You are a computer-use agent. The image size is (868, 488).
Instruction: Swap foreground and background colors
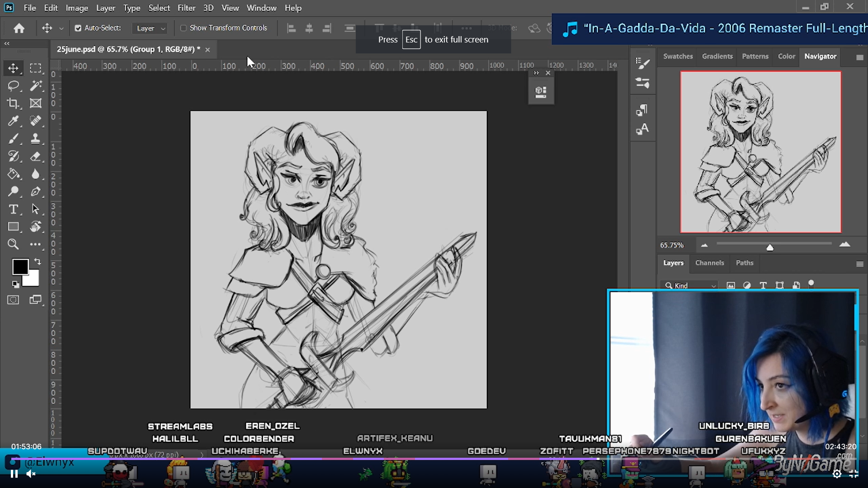point(38,262)
